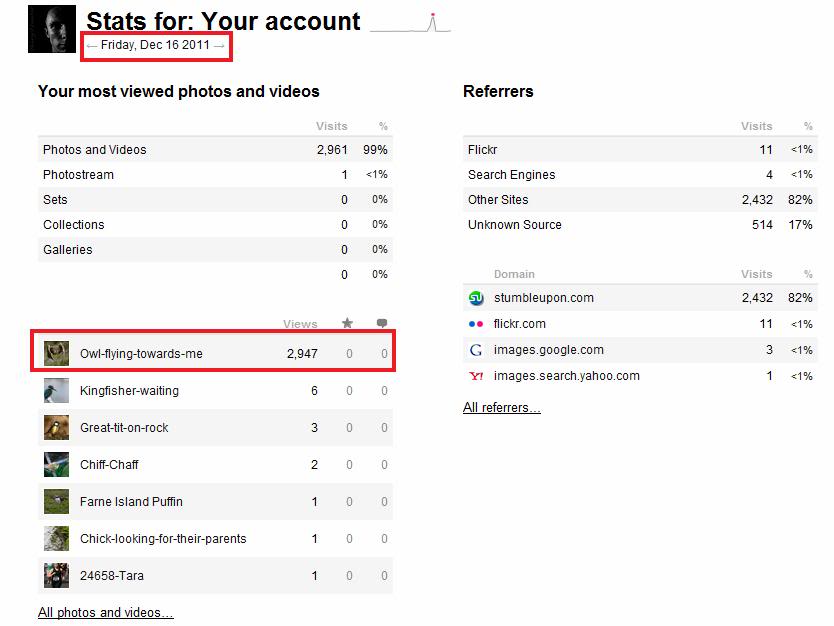
Task: Go to next day arrow
Action: [x=219, y=45]
